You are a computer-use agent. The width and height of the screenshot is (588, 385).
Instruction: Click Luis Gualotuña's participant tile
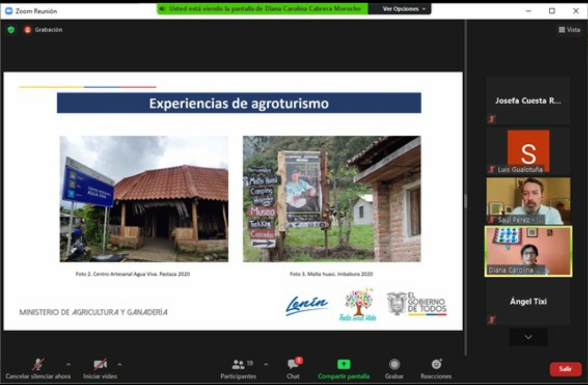coord(528,151)
